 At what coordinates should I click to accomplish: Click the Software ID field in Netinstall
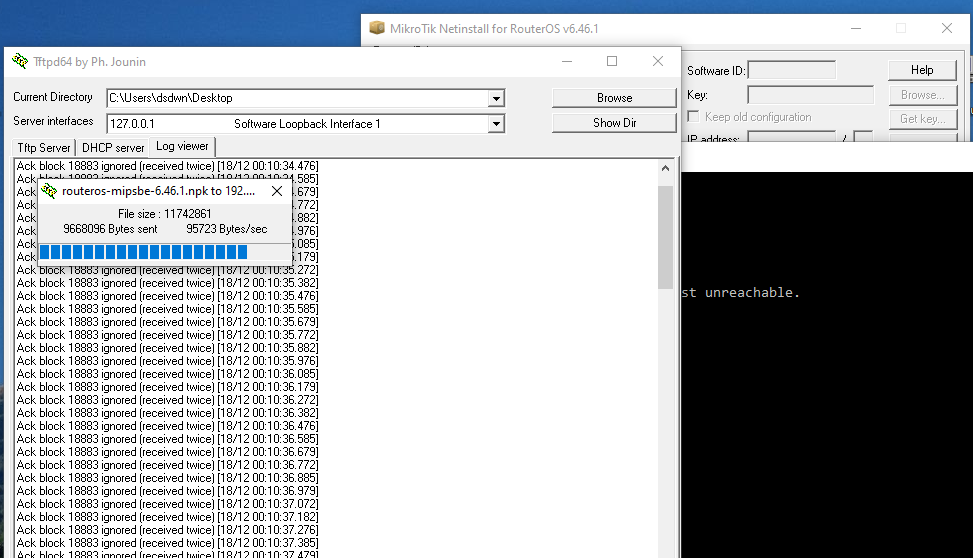pos(792,70)
